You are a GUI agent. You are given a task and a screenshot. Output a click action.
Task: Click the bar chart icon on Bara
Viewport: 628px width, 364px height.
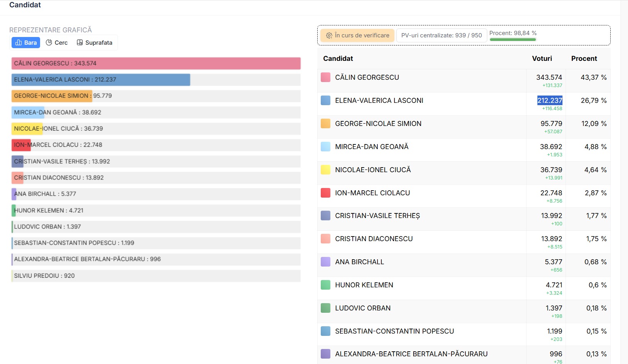(x=19, y=43)
